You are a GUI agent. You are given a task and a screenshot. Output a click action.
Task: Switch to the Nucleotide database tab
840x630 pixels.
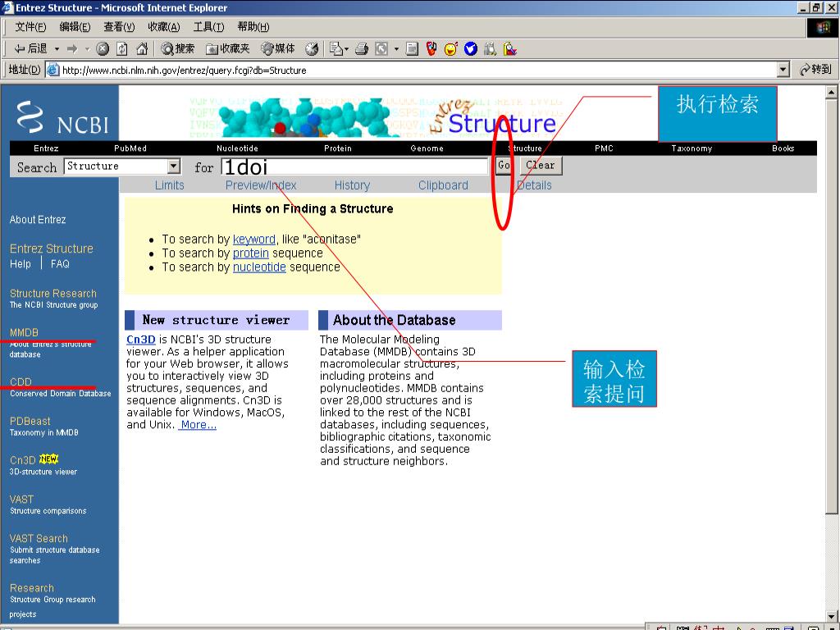point(237,148)
